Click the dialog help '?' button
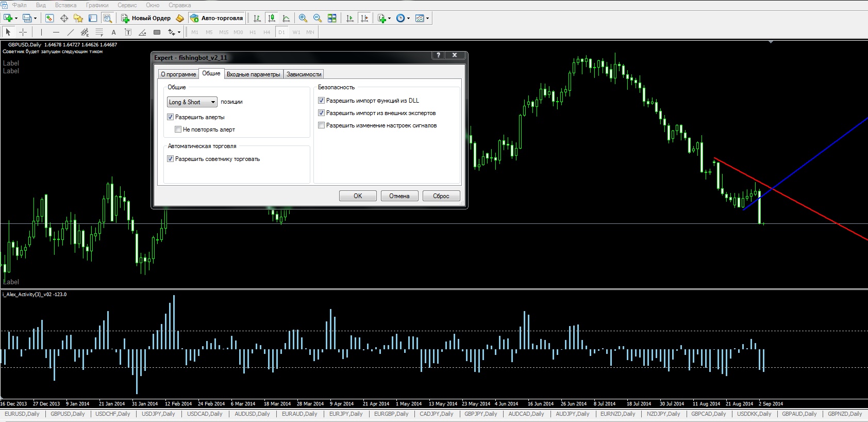The height and width of the screenshot is (422, 868). coord(438,55)
